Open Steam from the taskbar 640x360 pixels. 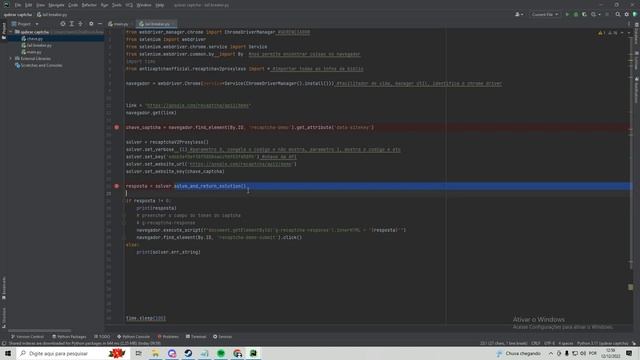pos(188,353)
